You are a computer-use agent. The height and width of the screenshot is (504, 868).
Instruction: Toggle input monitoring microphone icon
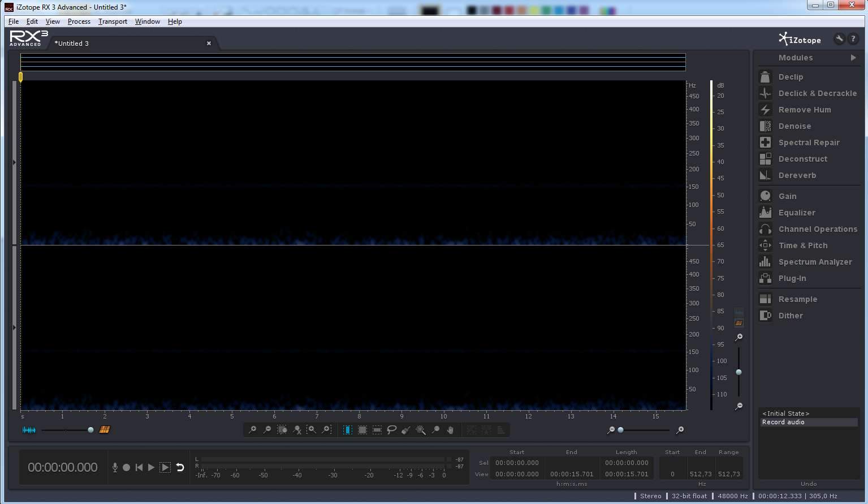[x=115, y=467]
